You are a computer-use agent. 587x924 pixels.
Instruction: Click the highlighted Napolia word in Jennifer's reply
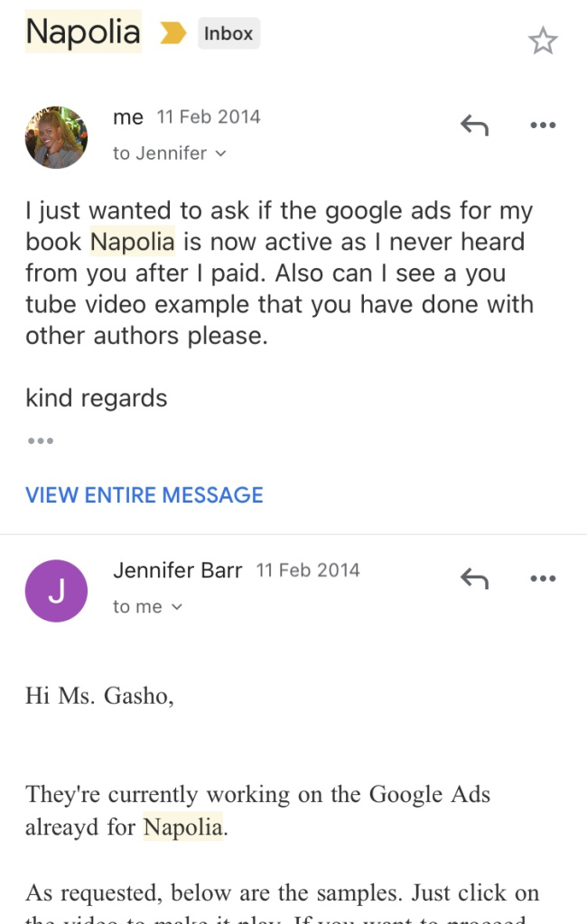pyautogui.click(x=183, y=827)
